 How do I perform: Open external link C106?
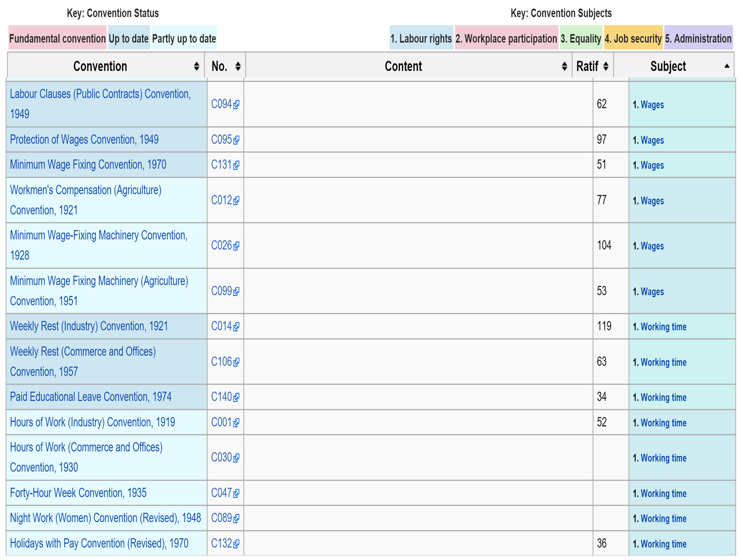(225, 362)
